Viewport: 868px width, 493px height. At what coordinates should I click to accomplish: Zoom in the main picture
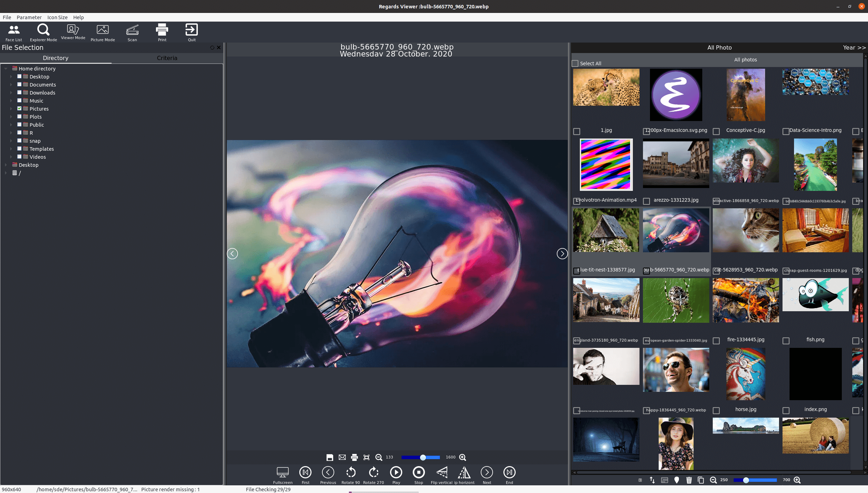pos(463,457)
